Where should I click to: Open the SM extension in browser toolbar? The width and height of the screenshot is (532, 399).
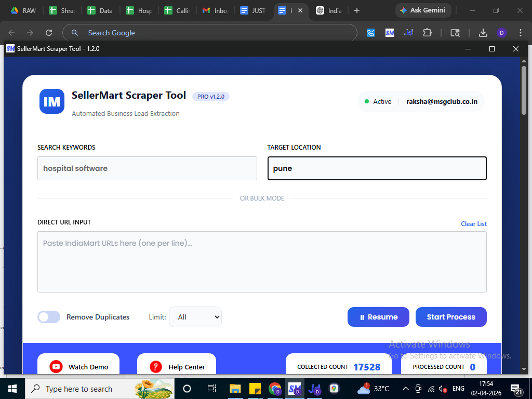[390, 33]
